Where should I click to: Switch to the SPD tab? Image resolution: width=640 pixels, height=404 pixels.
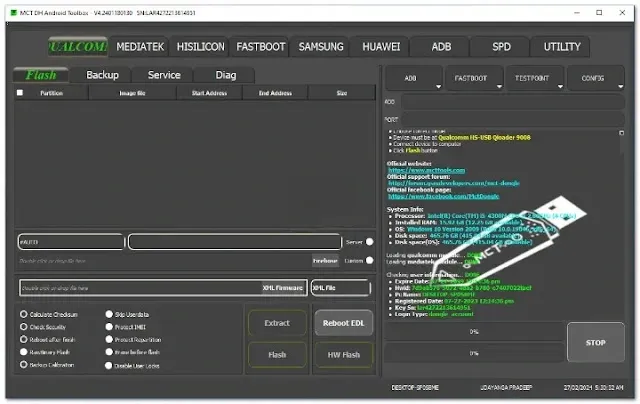click(x=501, y=47)
